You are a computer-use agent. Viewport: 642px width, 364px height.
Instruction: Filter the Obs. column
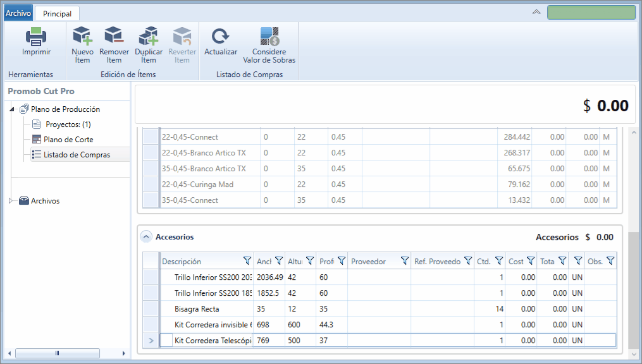pyautogui.click(x=610, y=260)
